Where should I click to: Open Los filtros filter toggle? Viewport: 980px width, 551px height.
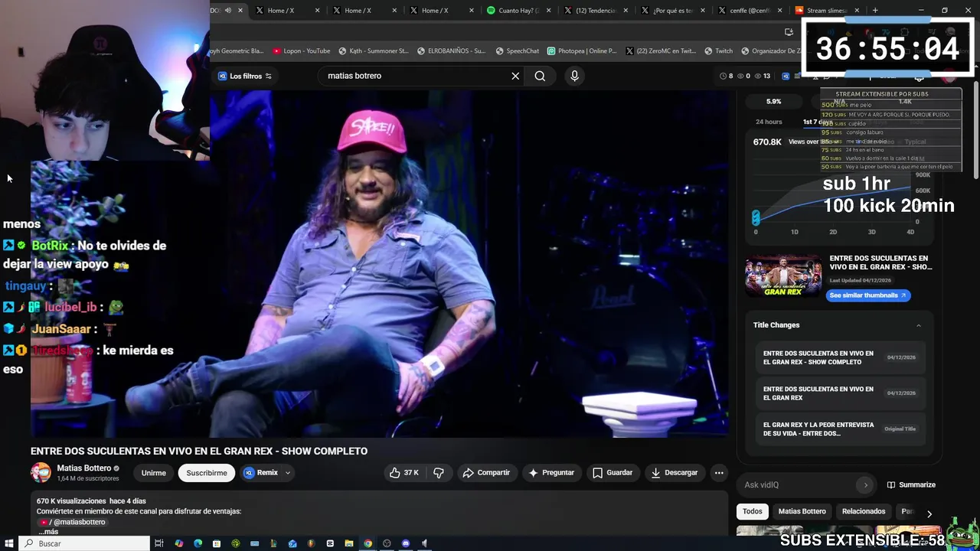click(x=245, y=76)
